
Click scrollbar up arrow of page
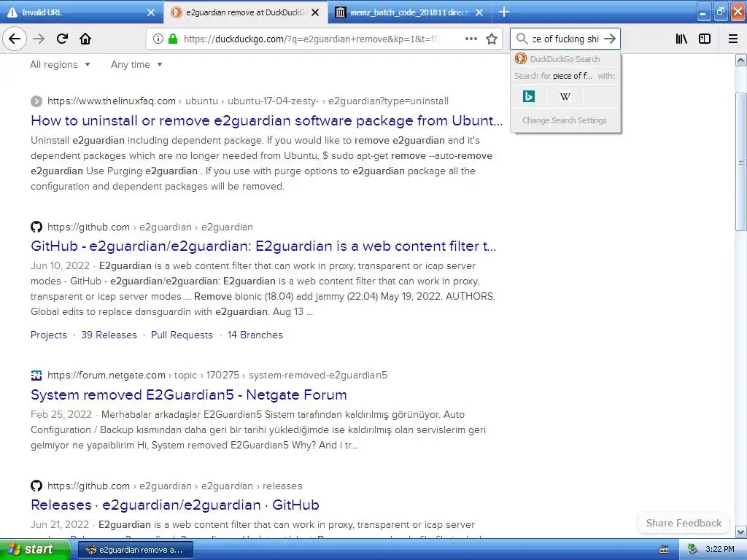point(740,60)
